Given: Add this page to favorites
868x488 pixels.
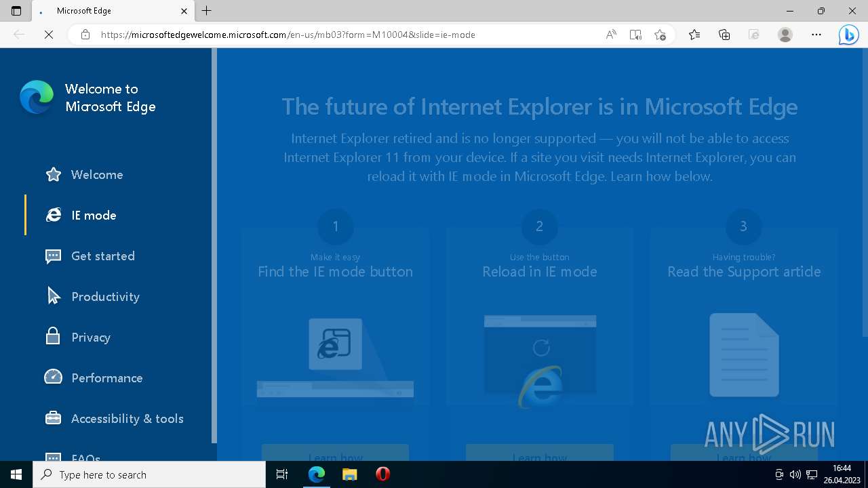Looking at the screenshot, I should point(660,35).
